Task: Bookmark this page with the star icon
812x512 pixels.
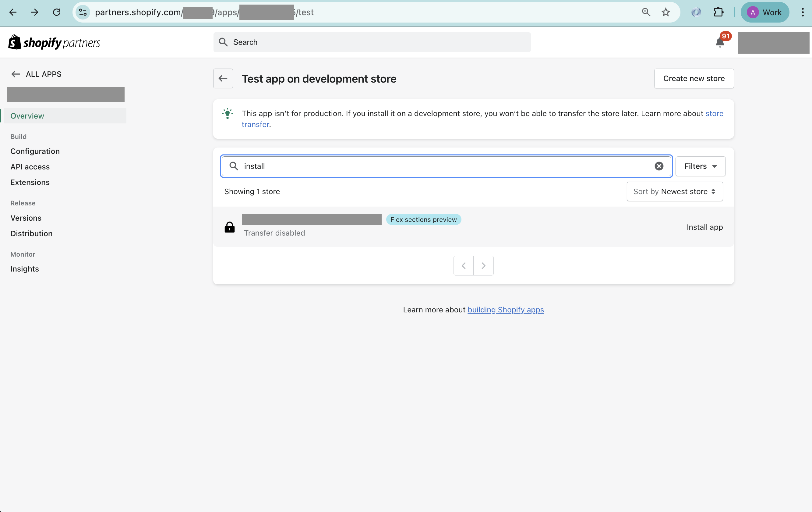Action: (665, 12)
